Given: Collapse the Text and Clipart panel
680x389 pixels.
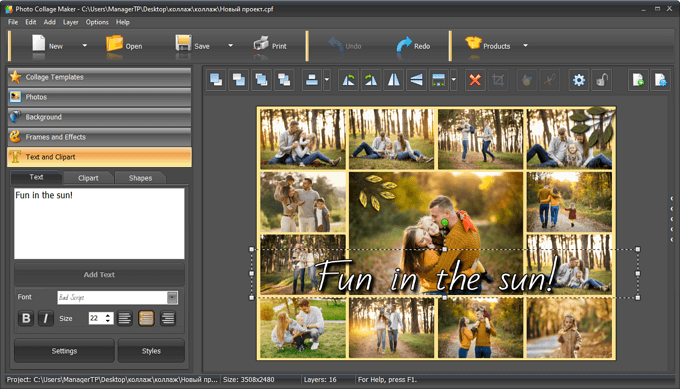Looking at the screenshot, I should (x=99, y=157).
